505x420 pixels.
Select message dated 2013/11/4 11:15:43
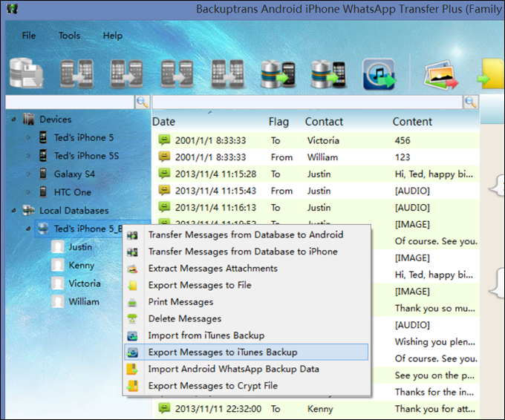pyautogui.click(x=317, y=191)
